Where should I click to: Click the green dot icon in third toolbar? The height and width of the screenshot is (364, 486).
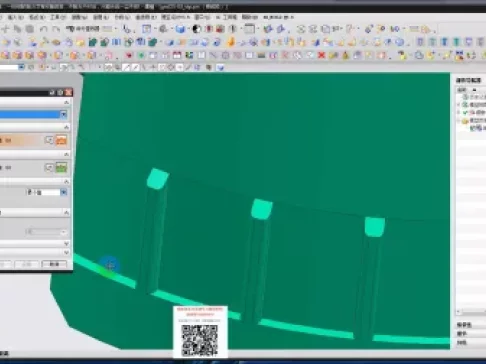coord(141,55)
